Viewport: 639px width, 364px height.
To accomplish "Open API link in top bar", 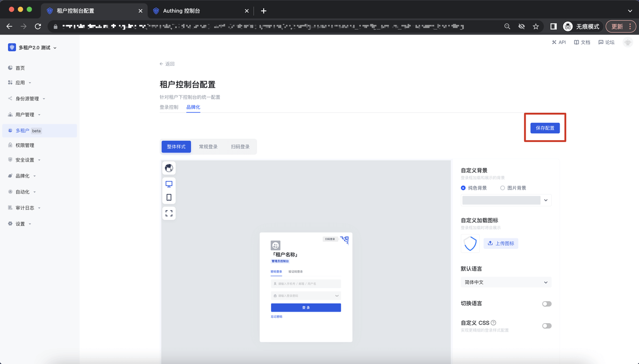I will 559,42.
